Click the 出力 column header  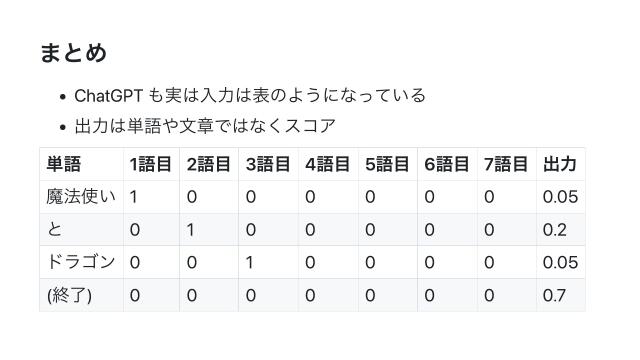(560, 164)
